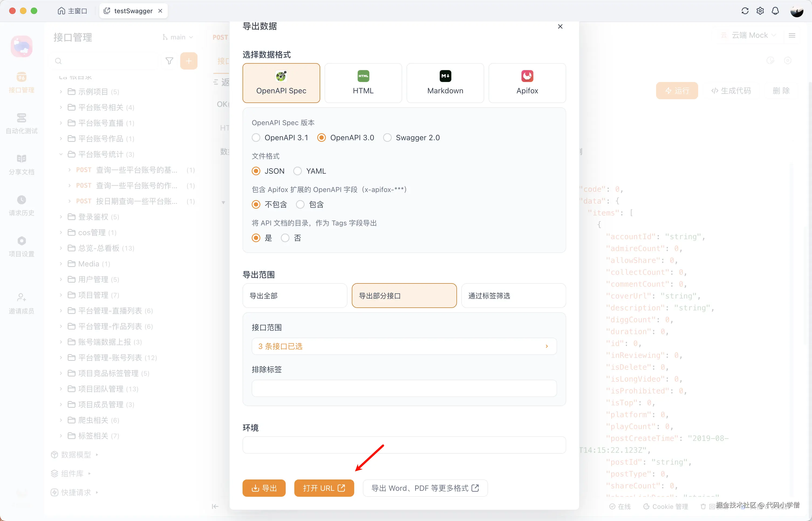Open settings gear in title bar
Image resolution: width=812 pixels, height=521 pixels.
tap(760, 11)
